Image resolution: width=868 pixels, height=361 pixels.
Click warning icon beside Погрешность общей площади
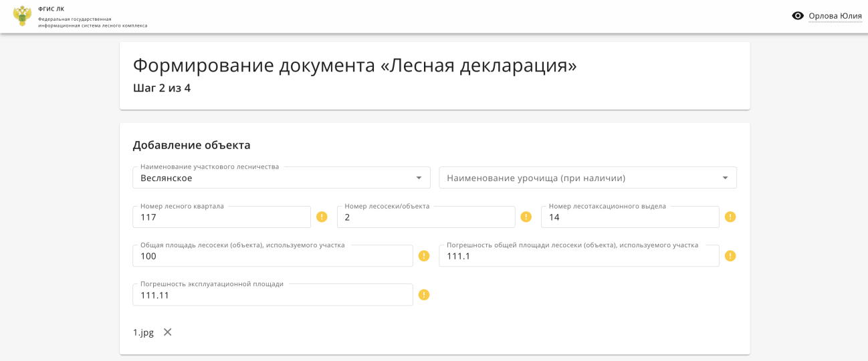[730, 255]
